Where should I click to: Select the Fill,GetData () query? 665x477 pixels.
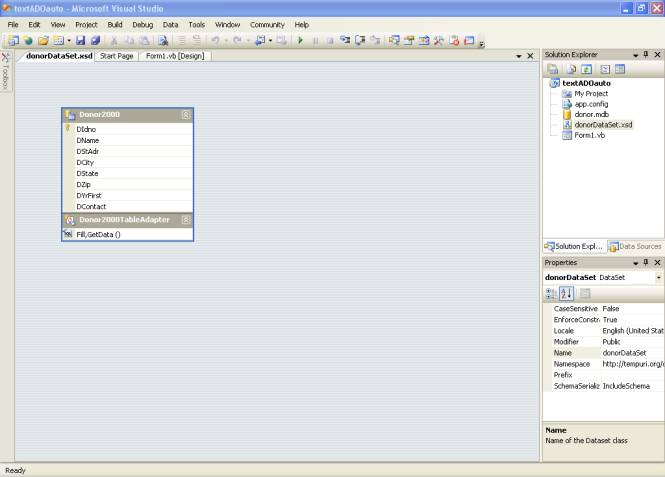tap(127, 234)
